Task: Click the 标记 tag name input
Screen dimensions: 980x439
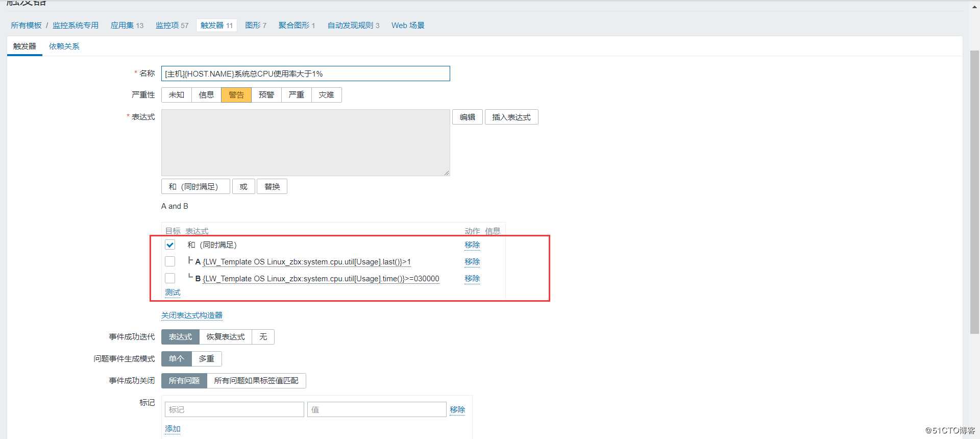Action: point(234,409)
